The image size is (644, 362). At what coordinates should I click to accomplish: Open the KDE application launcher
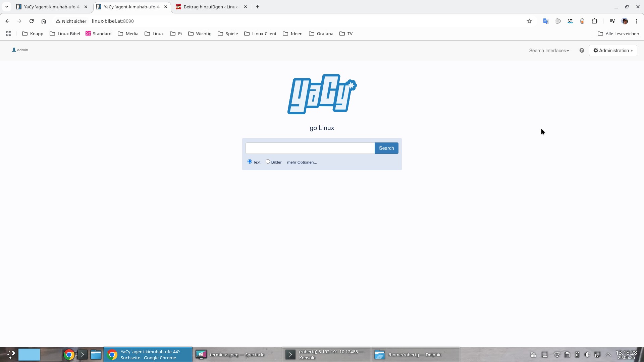point(11,355)
